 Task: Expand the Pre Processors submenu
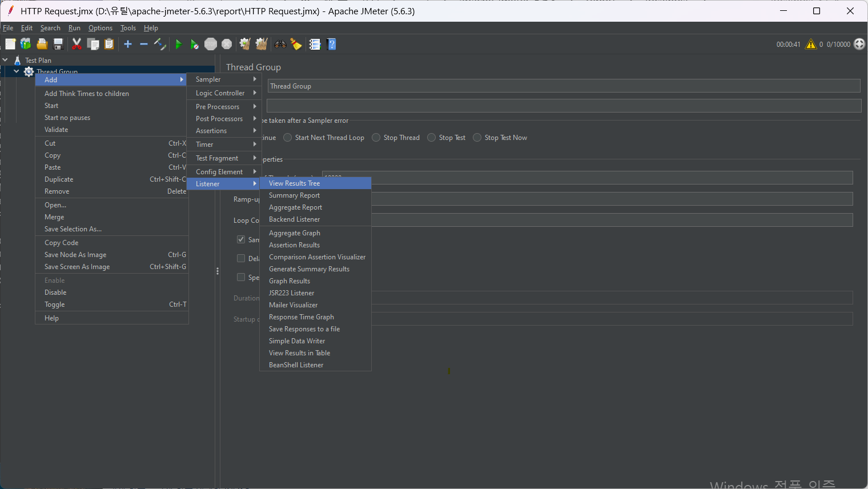pyautogui.click(x=223, y=107)
